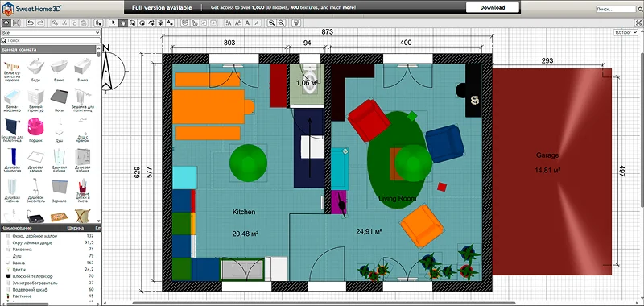This screenshot has height=306, width=644.
Task: Select the arrow selection tool
Action: (113, 23)
